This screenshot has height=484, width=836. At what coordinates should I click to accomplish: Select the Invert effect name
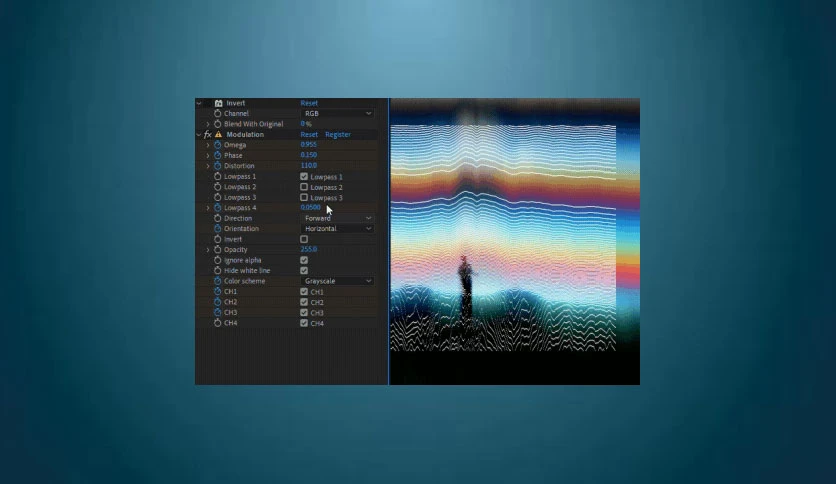[236, 103]
